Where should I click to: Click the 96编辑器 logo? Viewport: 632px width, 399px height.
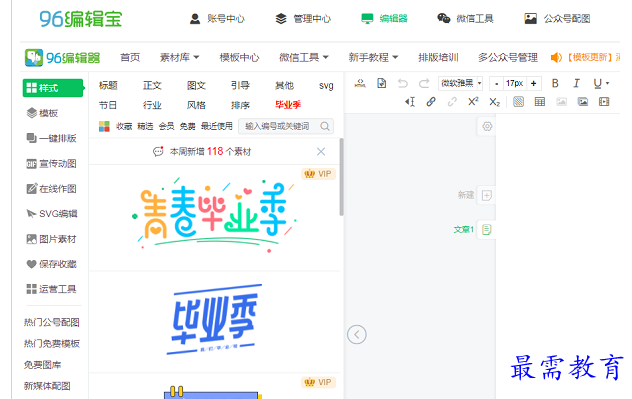coord(62,58)
